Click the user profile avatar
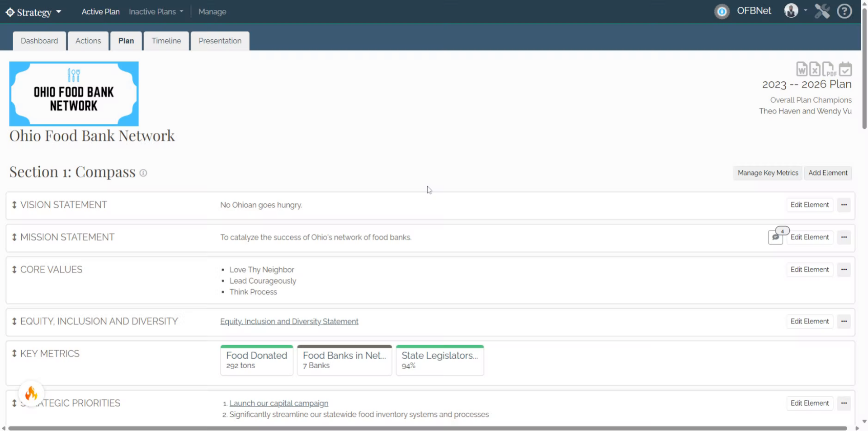This screenshot has width=868, height=431. tap(791, 11)
